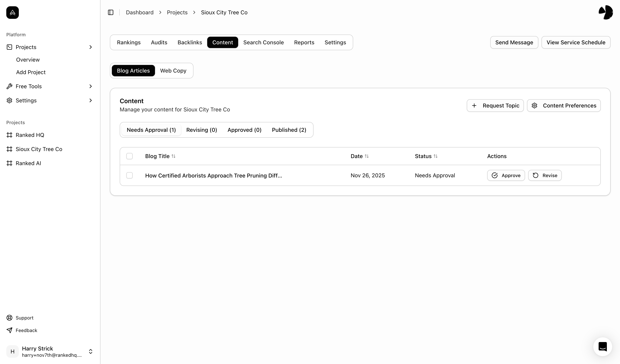The width and height of the screenshot is (620, 364).
Task: Sort by Status using sort icon
Action: tap(436, 156)
